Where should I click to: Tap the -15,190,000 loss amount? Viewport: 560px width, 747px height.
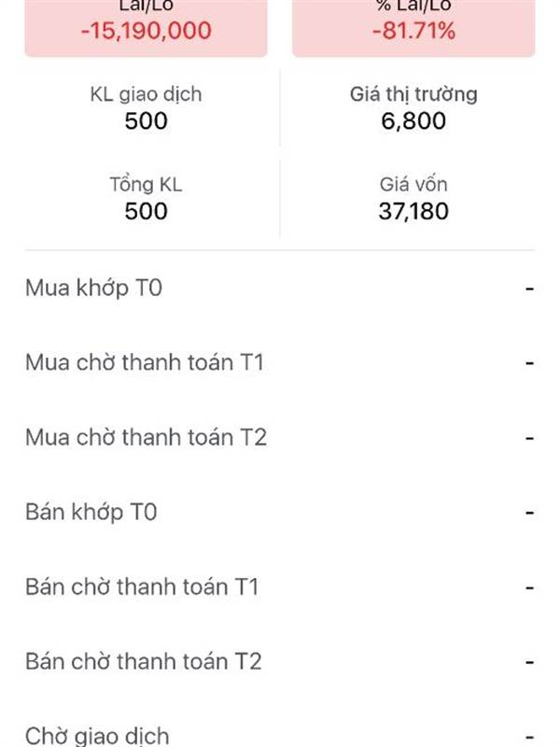click(x=146, y=31)
